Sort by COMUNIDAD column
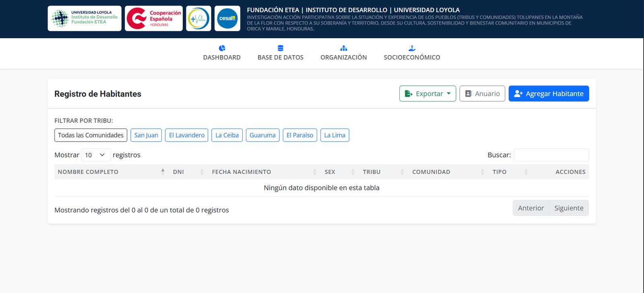The image size is (644, 293). [449, 172]
